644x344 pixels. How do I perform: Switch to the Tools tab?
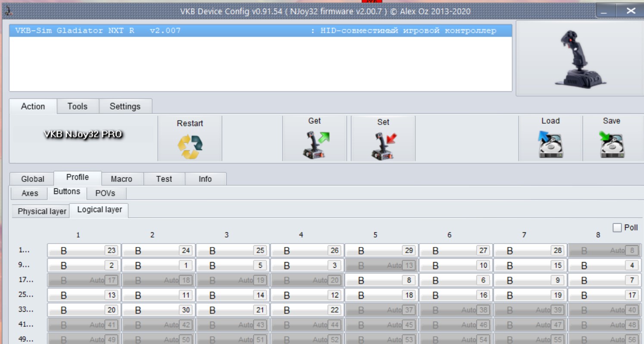pos(77,106)
